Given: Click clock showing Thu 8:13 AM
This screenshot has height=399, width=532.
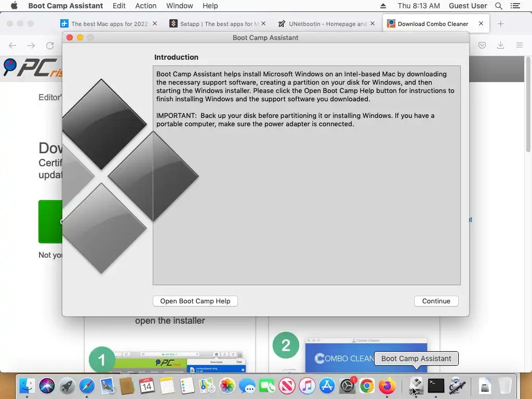Looking at the screenshot, I should [x=419, y=6].
